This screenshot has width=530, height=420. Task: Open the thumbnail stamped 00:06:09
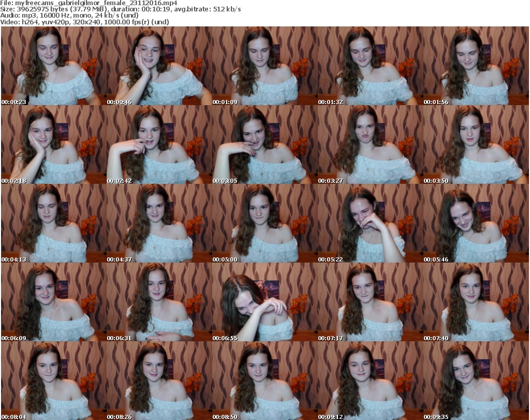[x=54, y=302]
